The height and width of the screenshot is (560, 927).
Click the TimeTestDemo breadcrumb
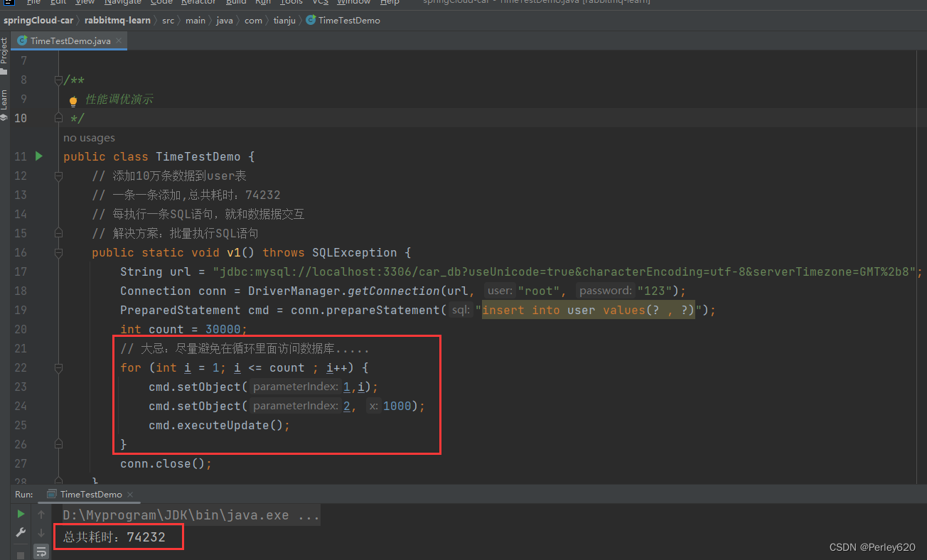tap(349, 20)
